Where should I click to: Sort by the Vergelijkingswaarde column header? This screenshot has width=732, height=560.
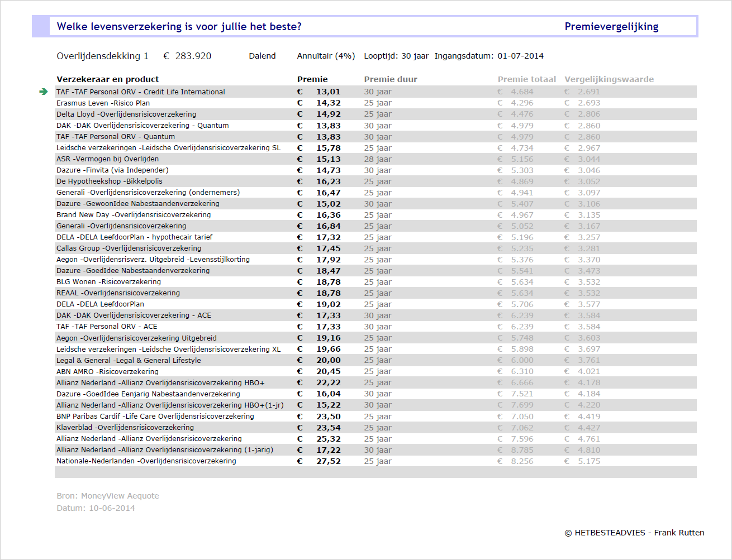[x=610, y=79]
